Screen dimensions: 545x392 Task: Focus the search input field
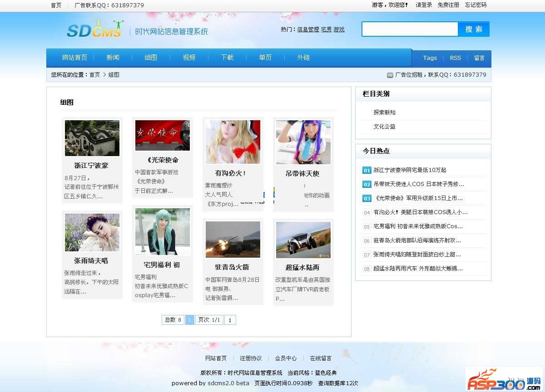(x=410, y=29)
